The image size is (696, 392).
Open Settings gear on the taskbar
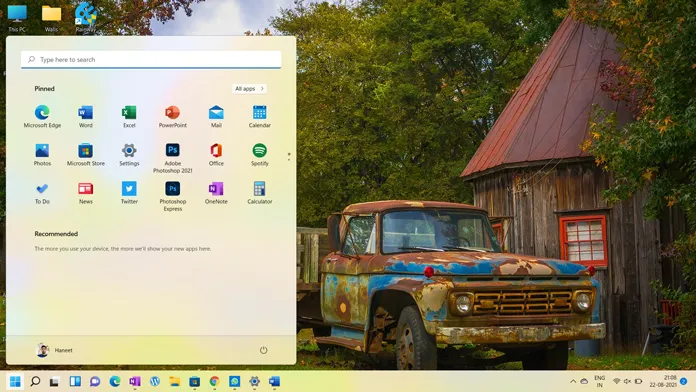pos(254,381)
